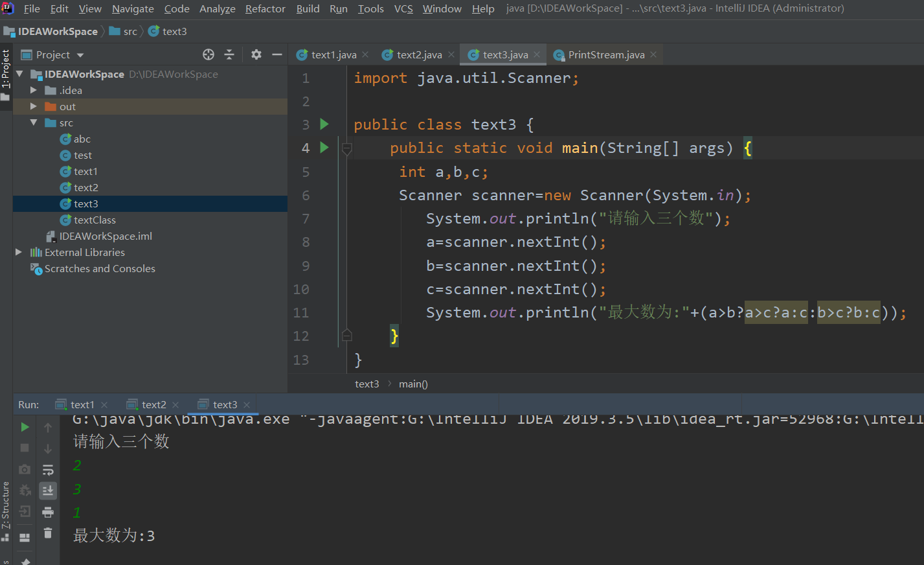Pin tab icon in Run toolbar

tap(25, 560)
